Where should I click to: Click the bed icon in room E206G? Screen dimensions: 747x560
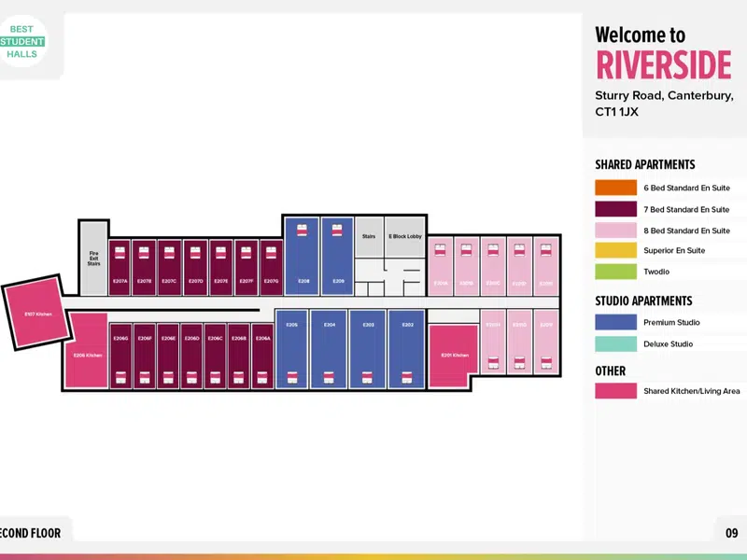point(121,377)
